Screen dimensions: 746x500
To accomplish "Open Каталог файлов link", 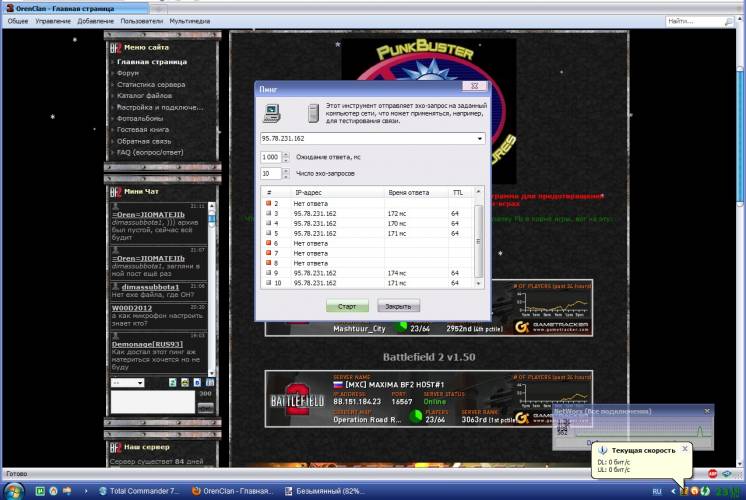I will click(144, 96).
